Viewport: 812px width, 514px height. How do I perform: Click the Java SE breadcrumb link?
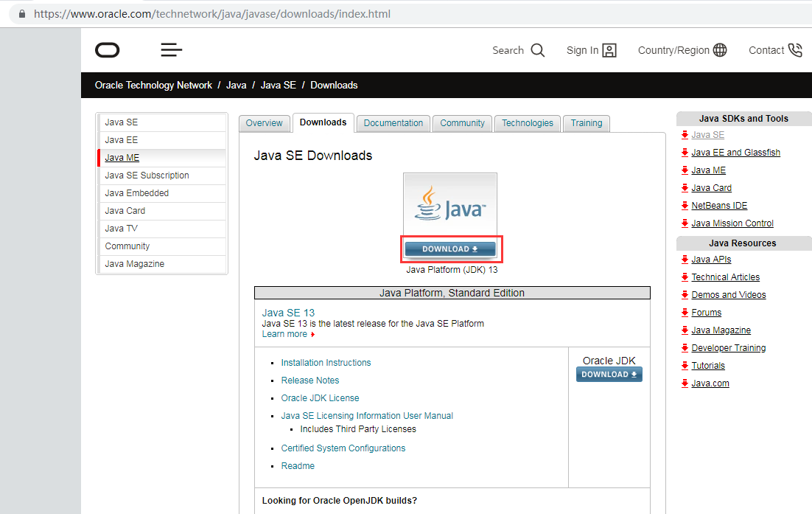(278, 85)
